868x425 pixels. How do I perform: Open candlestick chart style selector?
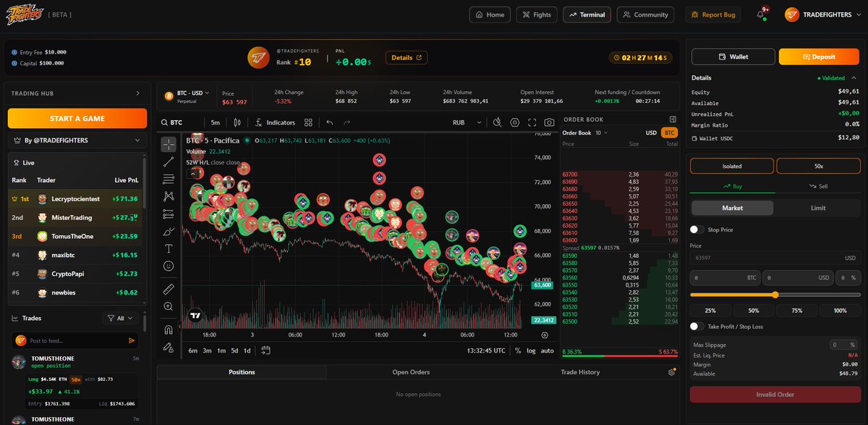coord(237,123)
